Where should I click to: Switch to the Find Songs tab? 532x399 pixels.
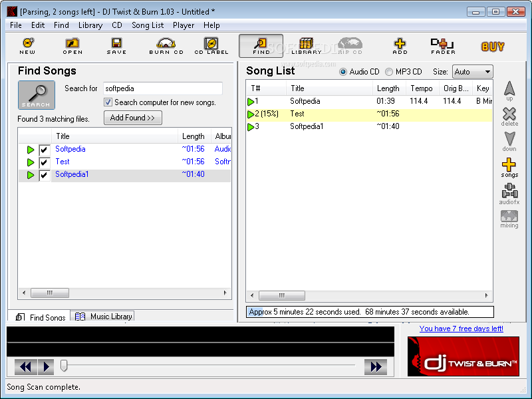(40, 317)
